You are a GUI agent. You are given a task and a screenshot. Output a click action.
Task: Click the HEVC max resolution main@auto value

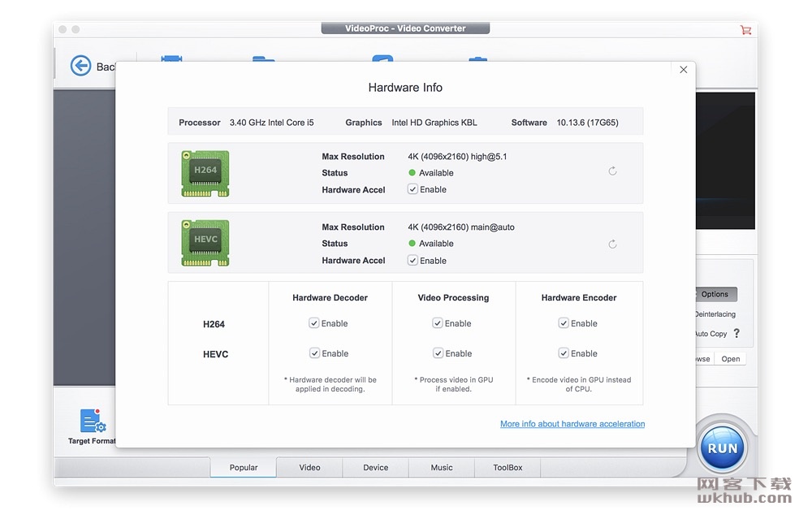tap(461, 227)
